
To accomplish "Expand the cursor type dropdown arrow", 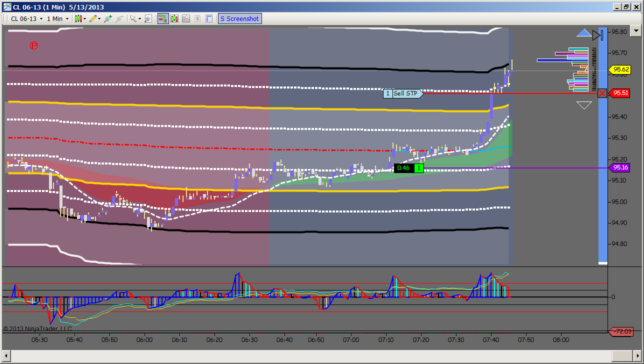I will 139,19.
